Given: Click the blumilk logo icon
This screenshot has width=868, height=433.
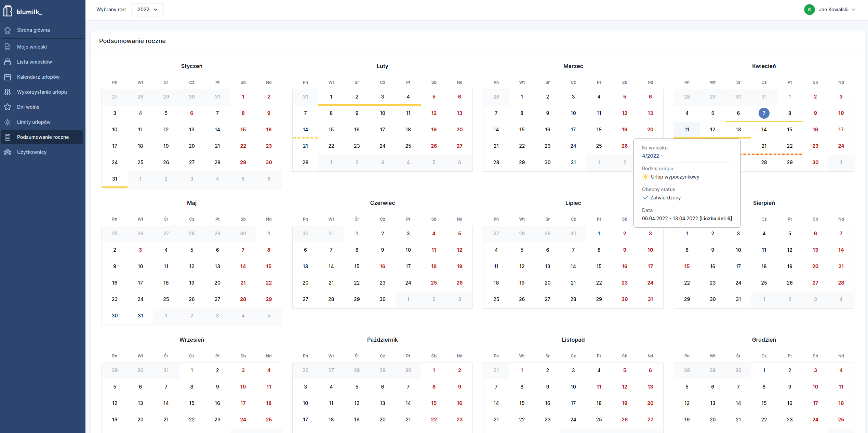Looking at the screenshot, I should pyautogui.click(x=8, y=11).
